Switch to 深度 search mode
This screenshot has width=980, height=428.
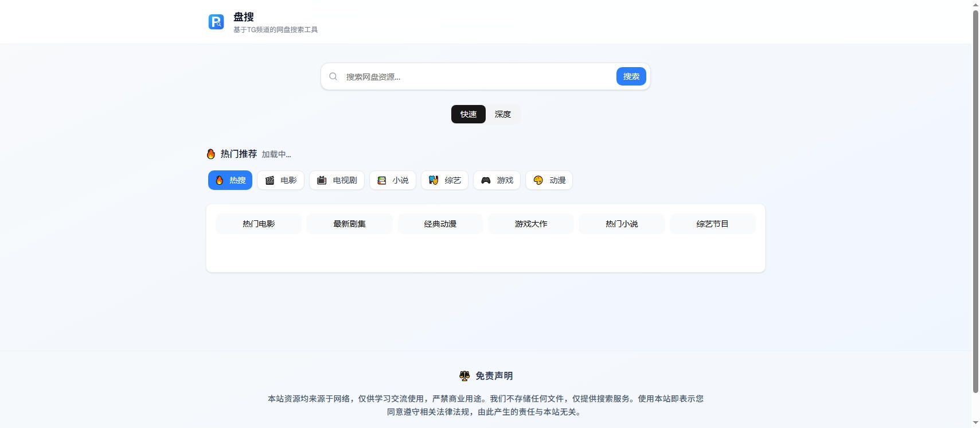503,114
